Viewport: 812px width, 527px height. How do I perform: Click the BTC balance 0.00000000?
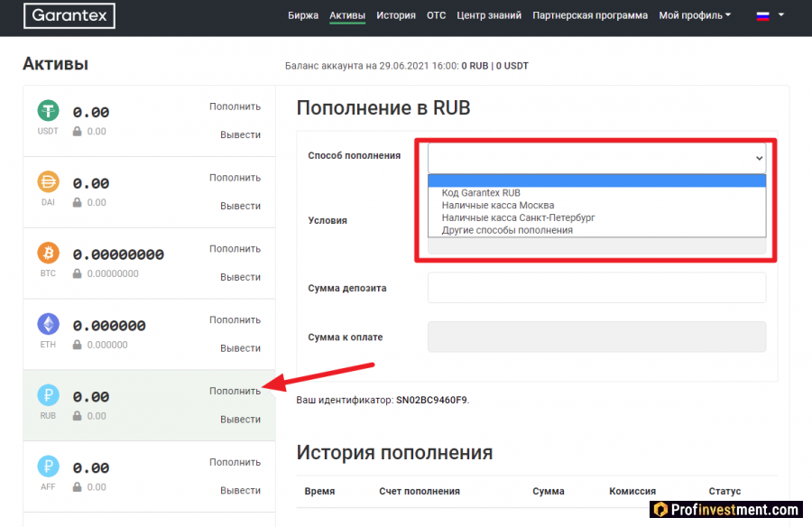118,254
